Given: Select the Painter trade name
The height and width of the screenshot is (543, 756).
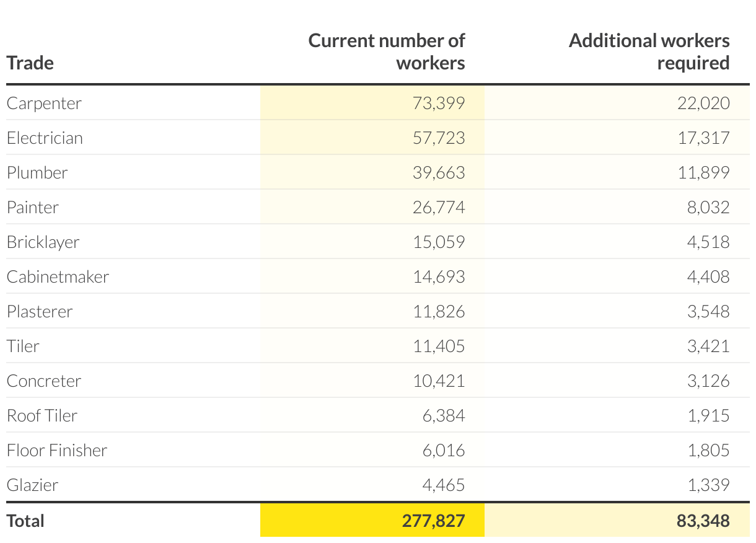Looking at the screenshot, I should pyautogui.click(x=33, y=208).
